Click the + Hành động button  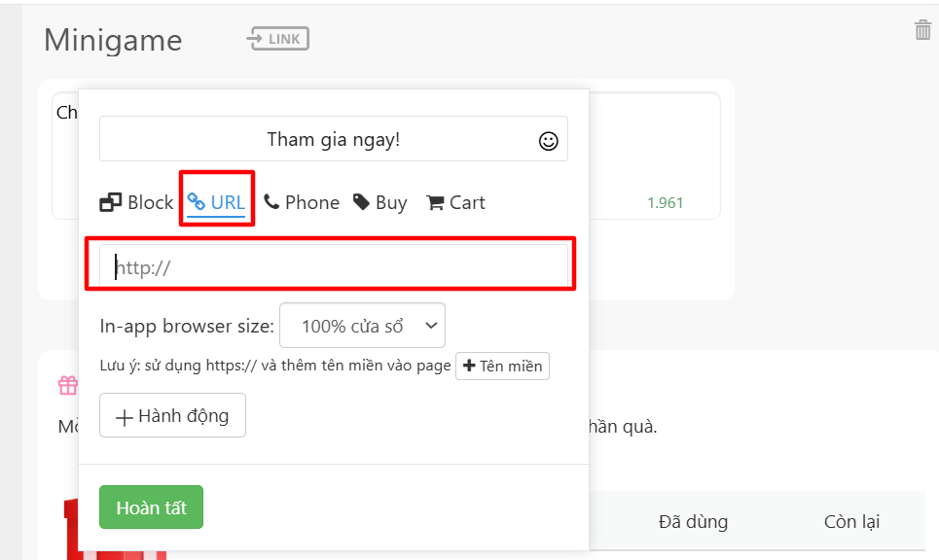[x=172, y=415]
